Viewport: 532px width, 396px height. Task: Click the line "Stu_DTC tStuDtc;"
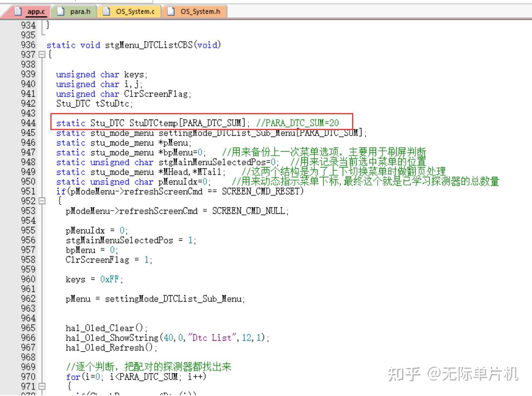click(x=94, y=104)
